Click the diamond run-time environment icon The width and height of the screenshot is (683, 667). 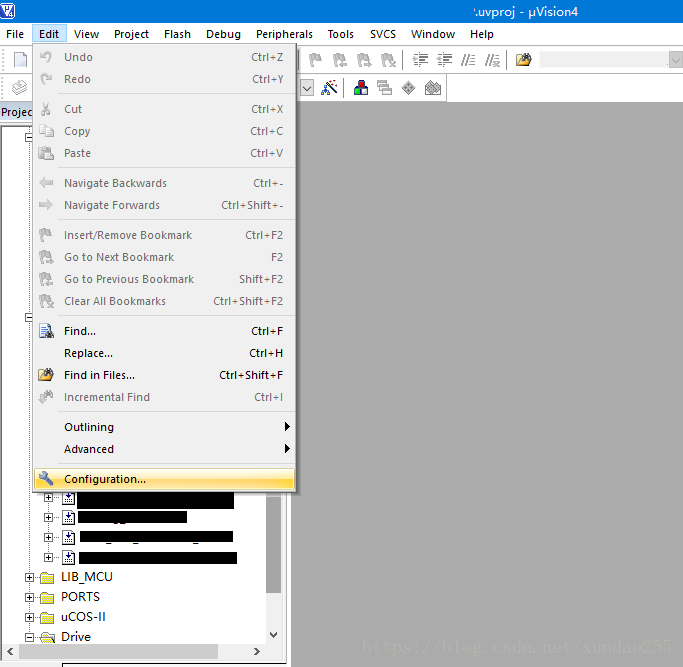[409, 88]
